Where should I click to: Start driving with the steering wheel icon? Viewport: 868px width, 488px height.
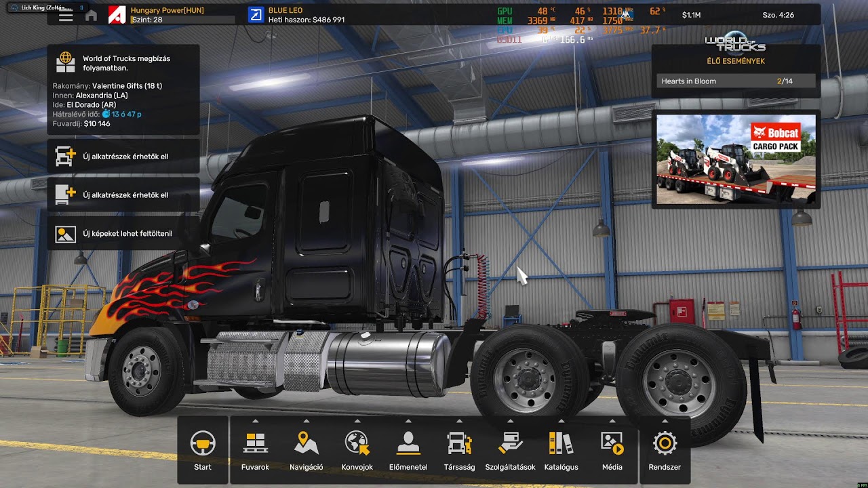[203, 449]
